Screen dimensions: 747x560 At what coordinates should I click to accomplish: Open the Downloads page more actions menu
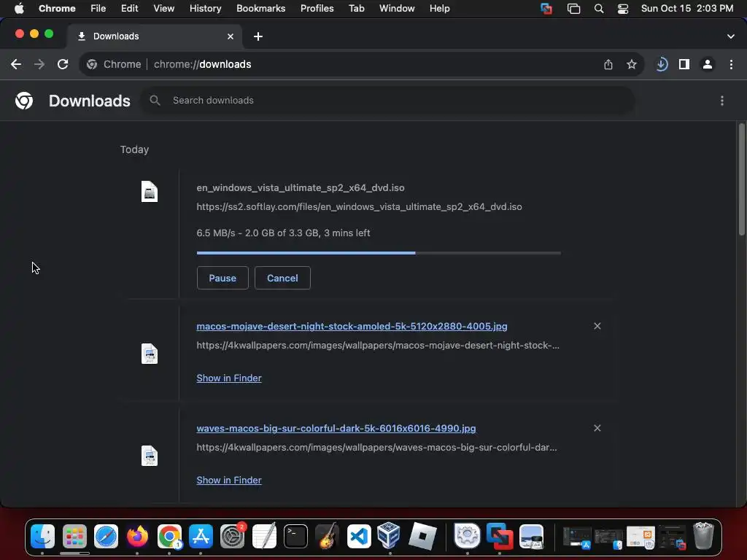click(721, 101)
